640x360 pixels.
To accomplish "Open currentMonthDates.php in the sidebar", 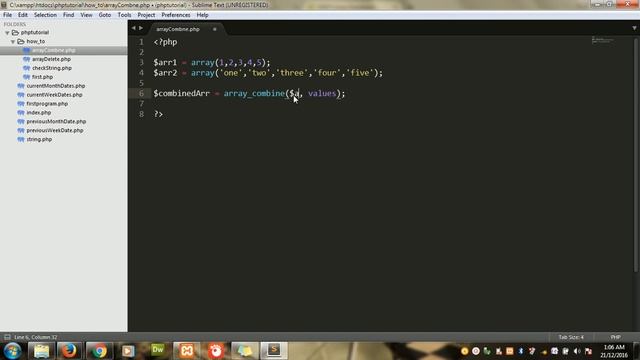I will [56, 86].
